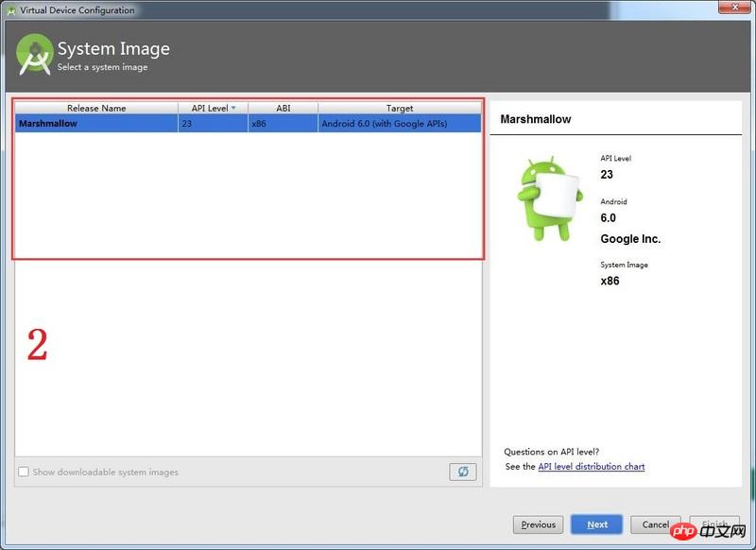Enable Show downloadable system images checkbox

(23, 472)
